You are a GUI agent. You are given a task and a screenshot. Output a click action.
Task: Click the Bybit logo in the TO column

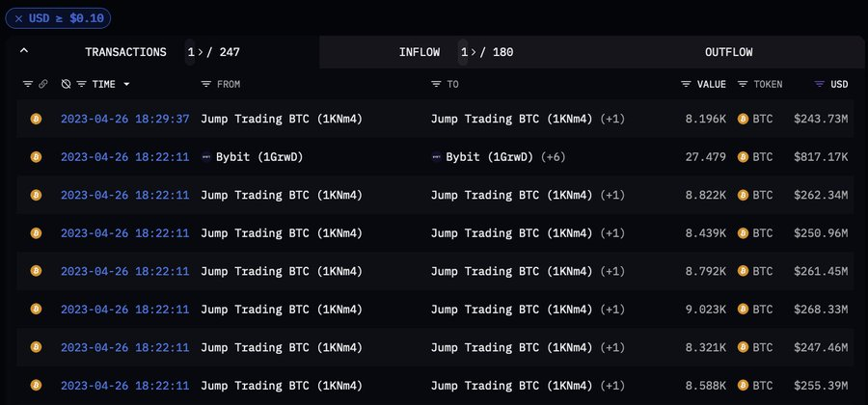437,156
